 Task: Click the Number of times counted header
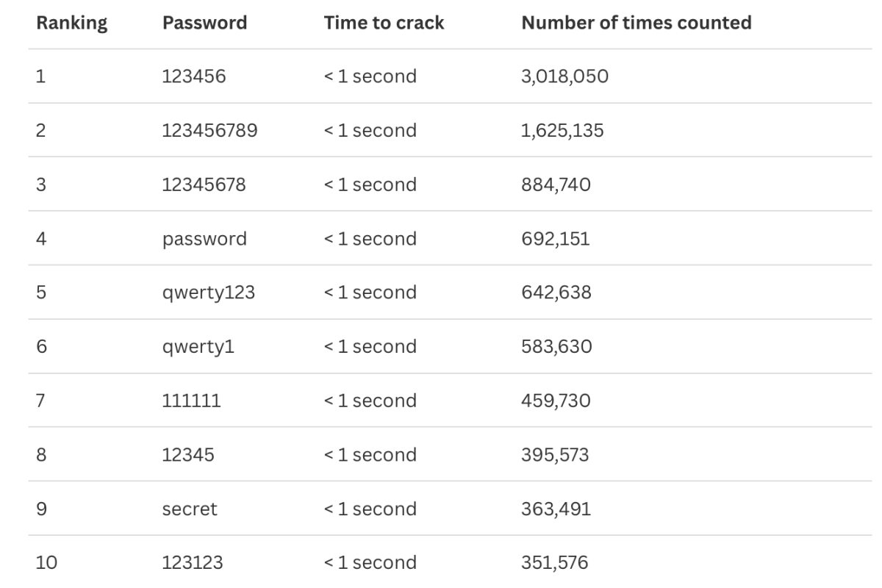coord(637,23)
